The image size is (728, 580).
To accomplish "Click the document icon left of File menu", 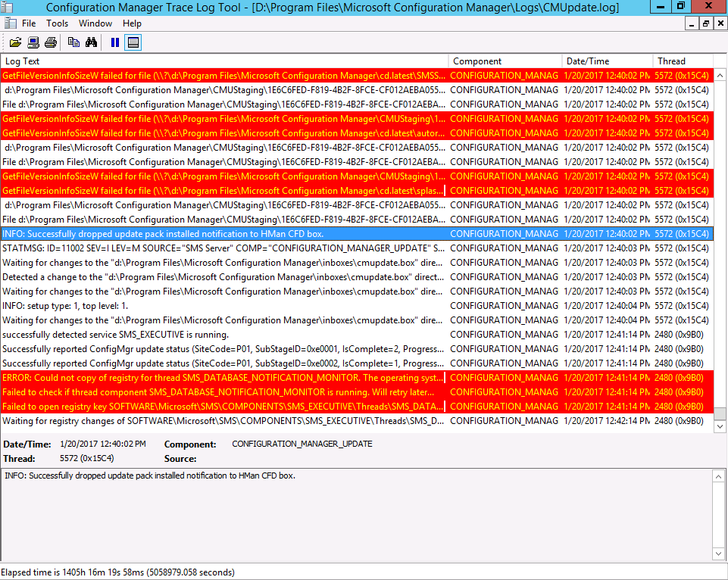I will pos(10,23).
